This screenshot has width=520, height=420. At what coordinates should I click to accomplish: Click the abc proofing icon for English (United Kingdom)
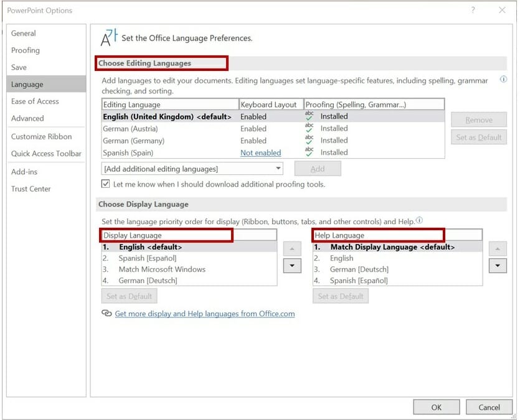pos(310,115)
